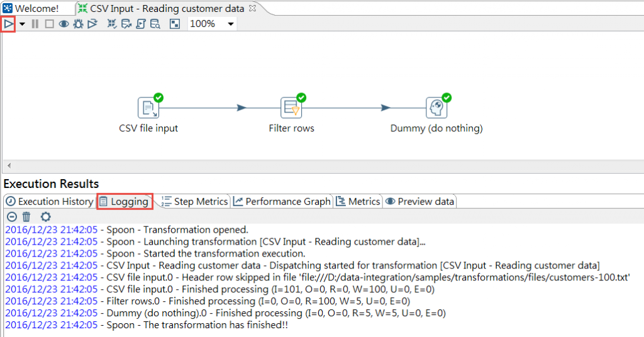Viewport: 644px width, 337px height.
Task: Debug the transformation using the bug icon
Action: click(78, 25)
